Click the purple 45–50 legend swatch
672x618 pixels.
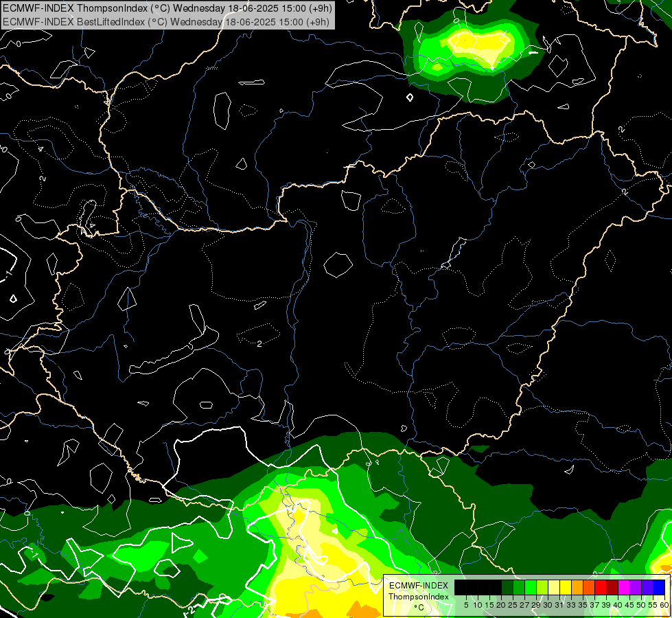click(636, 587)
